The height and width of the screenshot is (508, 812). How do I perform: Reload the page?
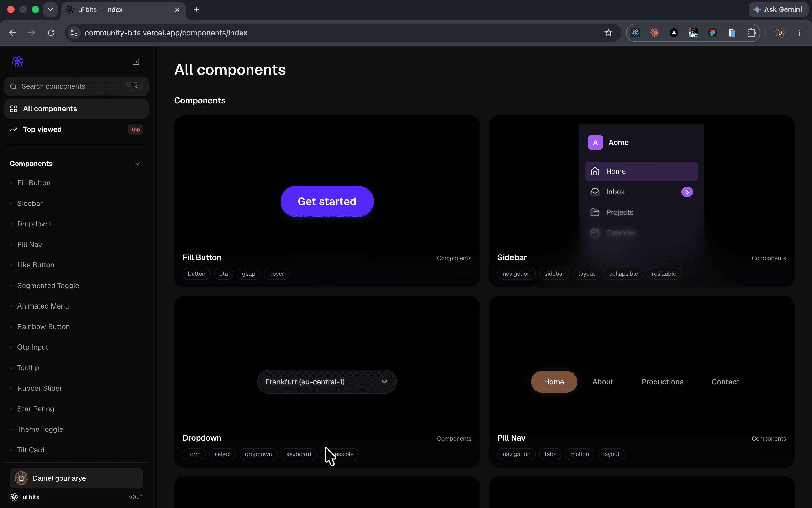(51, 32)
